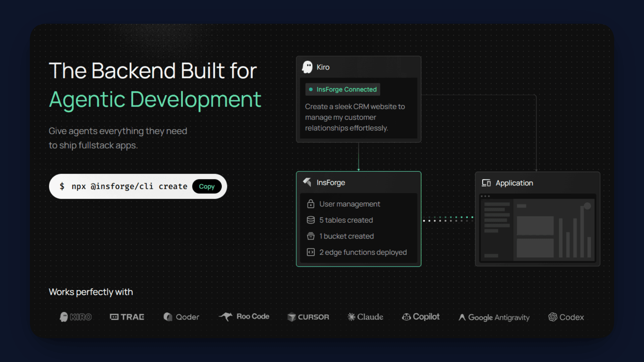Viewport: 644px width, 362px height.
Task: Click the Codex logo
Action: (566, 317)
